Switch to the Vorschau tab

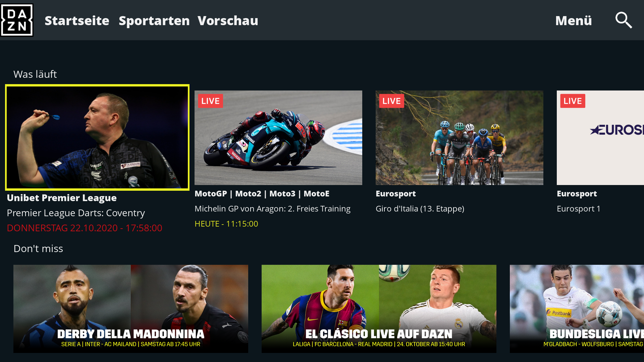228,20
